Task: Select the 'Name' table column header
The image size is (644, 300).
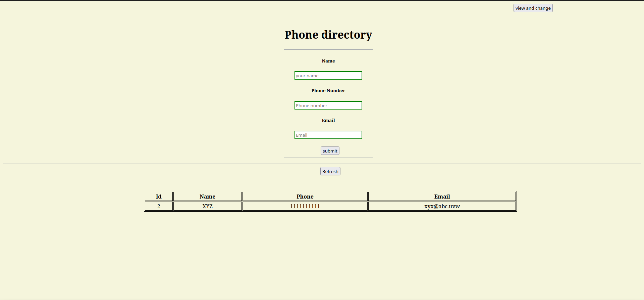Action: 208,197
